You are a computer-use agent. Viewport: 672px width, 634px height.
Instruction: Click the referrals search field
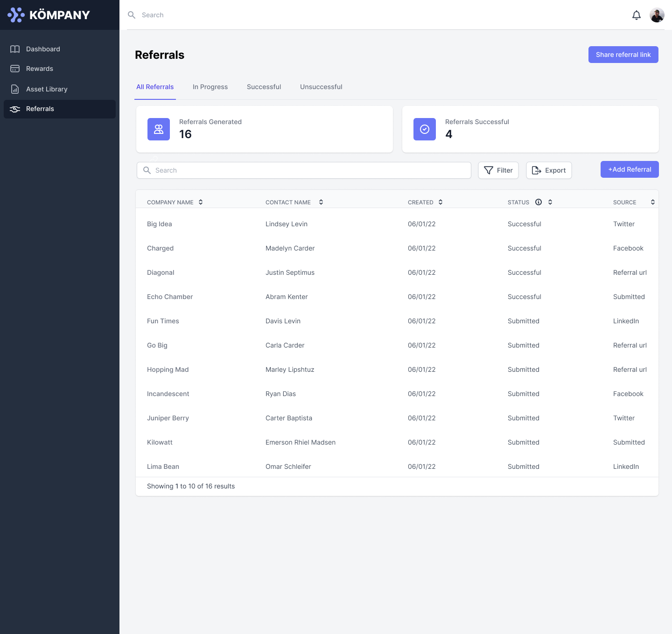(x=303, y=170)
